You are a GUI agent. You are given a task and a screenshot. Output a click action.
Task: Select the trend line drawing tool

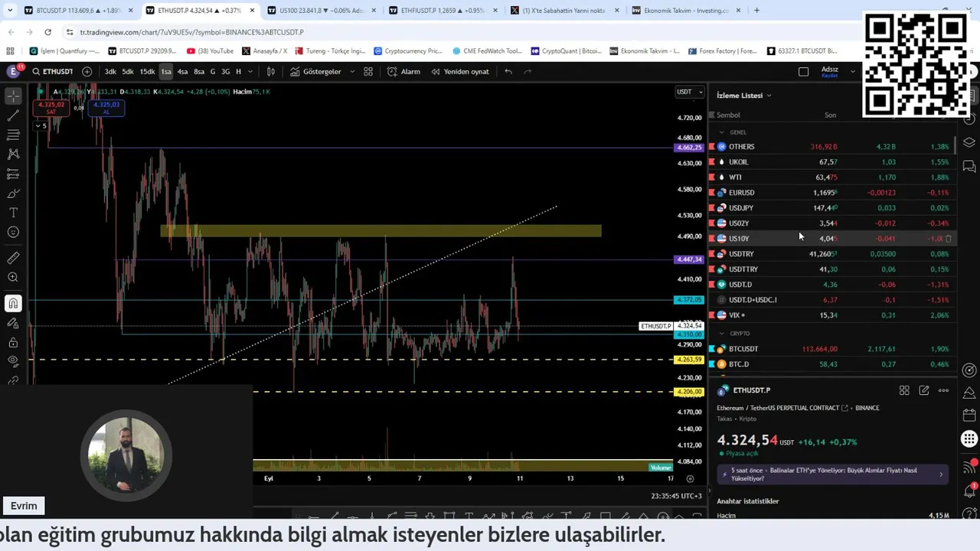(x=13, y=116)
